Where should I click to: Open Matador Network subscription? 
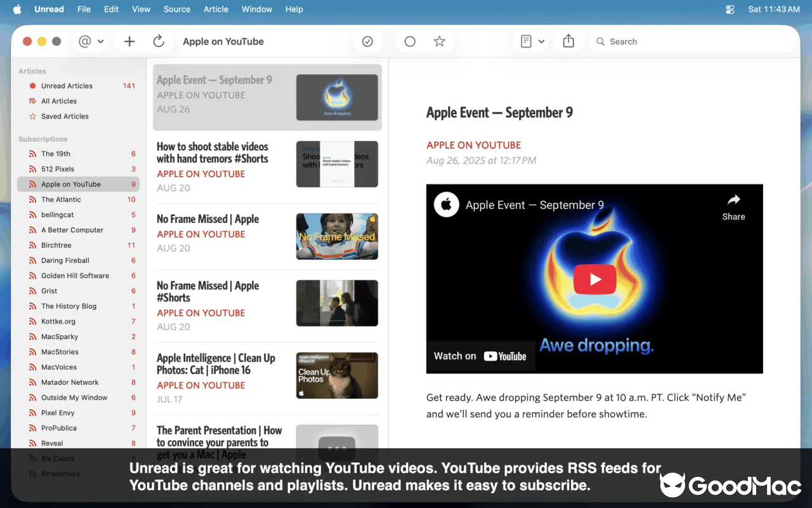coord(78,382)
